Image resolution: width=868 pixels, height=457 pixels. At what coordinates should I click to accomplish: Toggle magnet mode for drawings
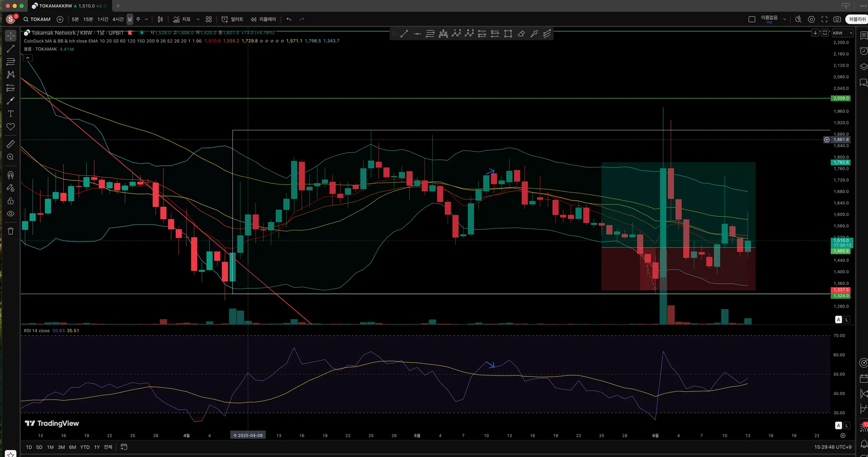[11, 175]
